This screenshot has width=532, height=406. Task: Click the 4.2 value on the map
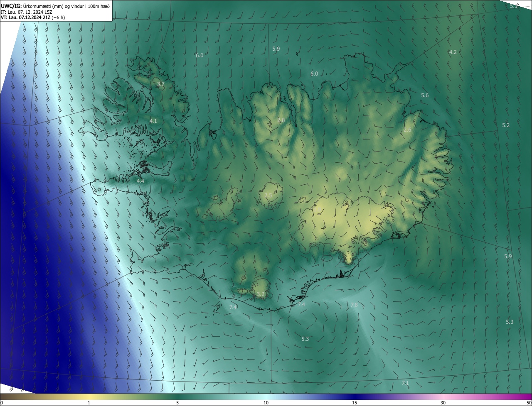tap(453, 52)
